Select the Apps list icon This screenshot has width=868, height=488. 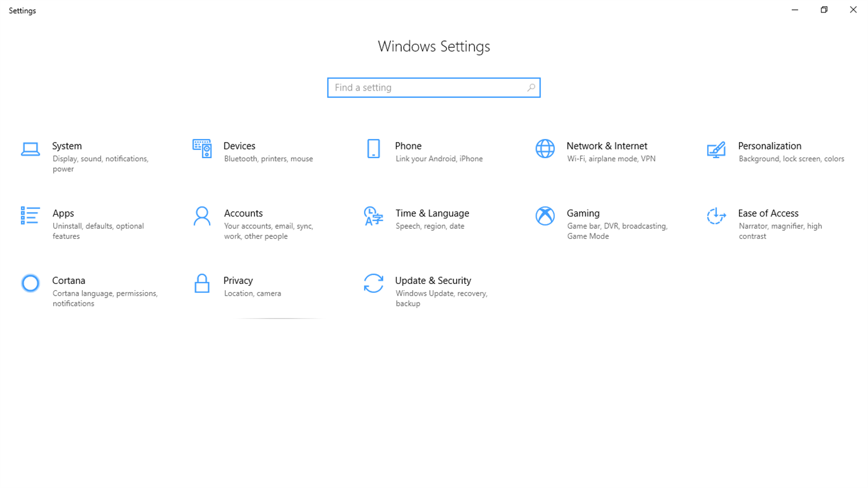point(30,216)
